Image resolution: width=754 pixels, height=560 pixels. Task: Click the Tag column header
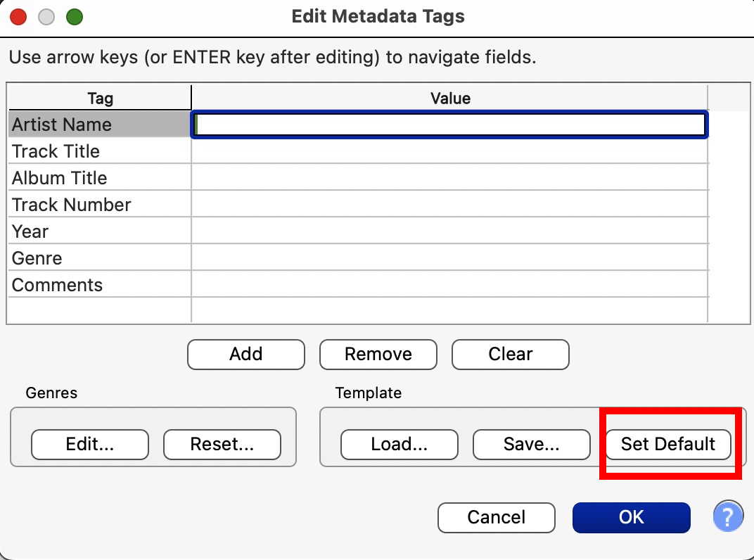pyautogui.click(x=100, y=98)
